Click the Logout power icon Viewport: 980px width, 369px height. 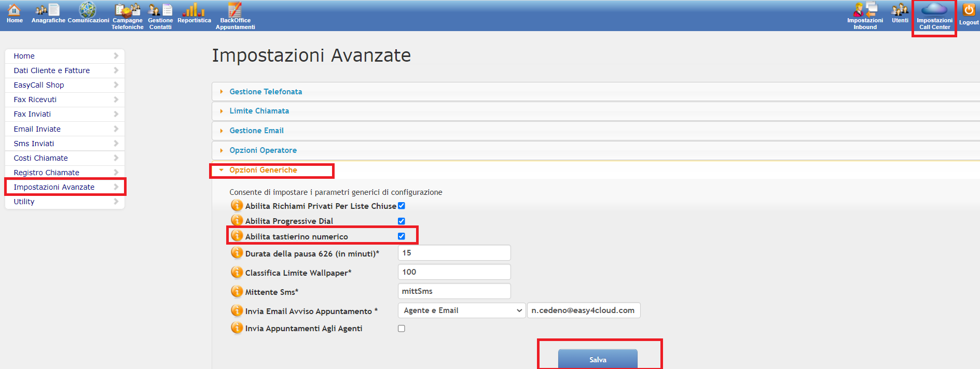[969, 10]
